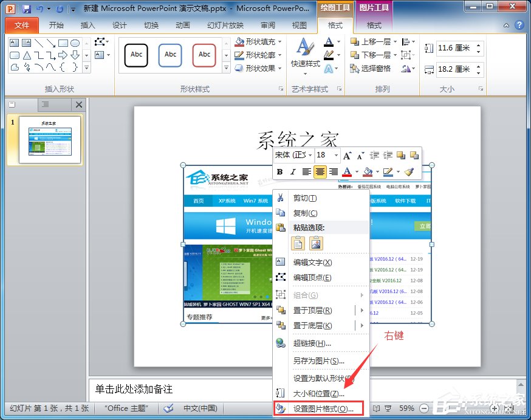Click 下移一层 to send picture backward
Image resolution: width=531 pixels, height=420 pixels.
coord(372,55)
